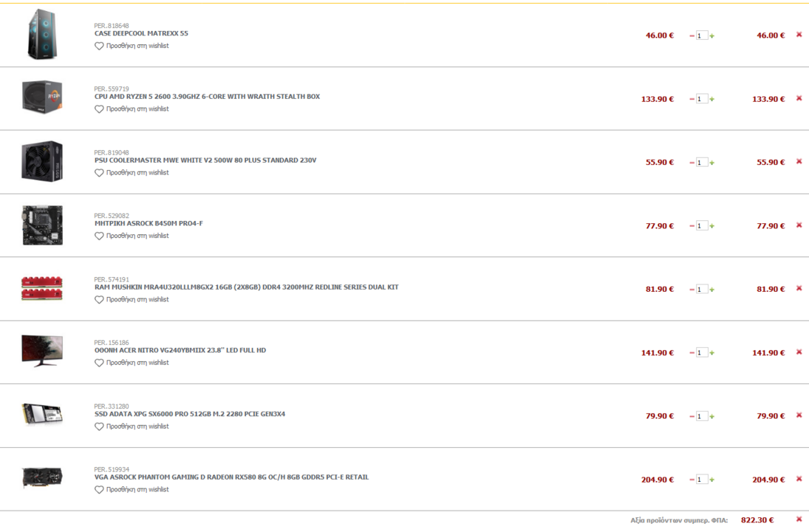809x532 pixels.
Task: Open Ryzen 5 2600 CPU box thumbnail
Action: click(42, 97)
